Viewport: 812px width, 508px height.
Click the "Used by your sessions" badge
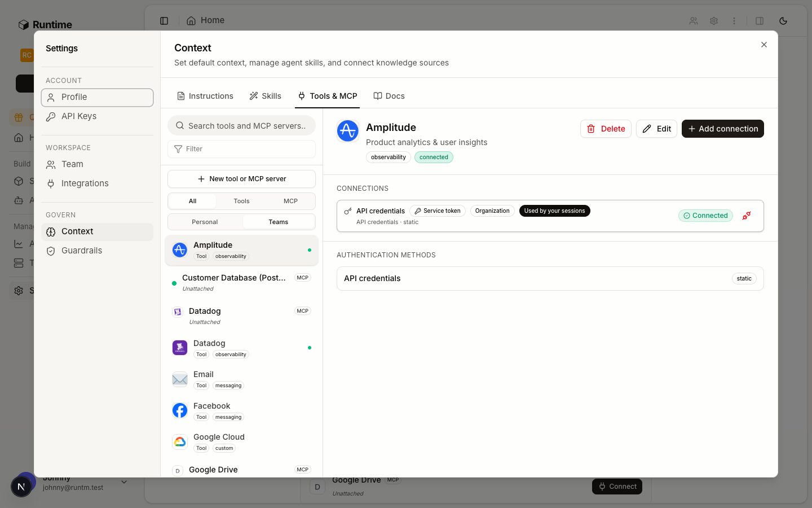coord(555,211)
